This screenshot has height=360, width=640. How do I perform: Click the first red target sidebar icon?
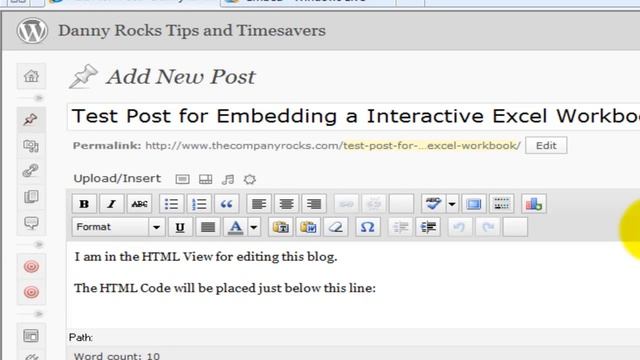tap(31, 267)
